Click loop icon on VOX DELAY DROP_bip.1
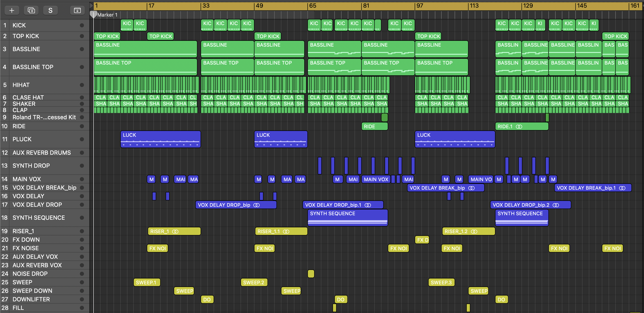 pos(368,205)
